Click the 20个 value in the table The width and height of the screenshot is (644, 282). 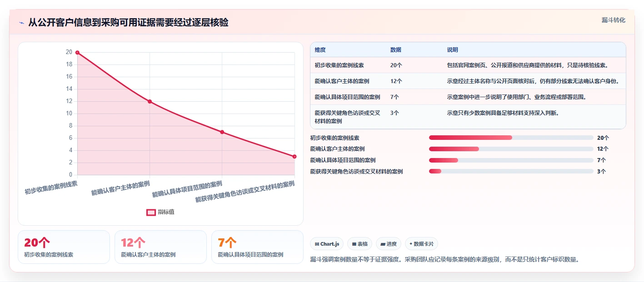coord(396,65)
